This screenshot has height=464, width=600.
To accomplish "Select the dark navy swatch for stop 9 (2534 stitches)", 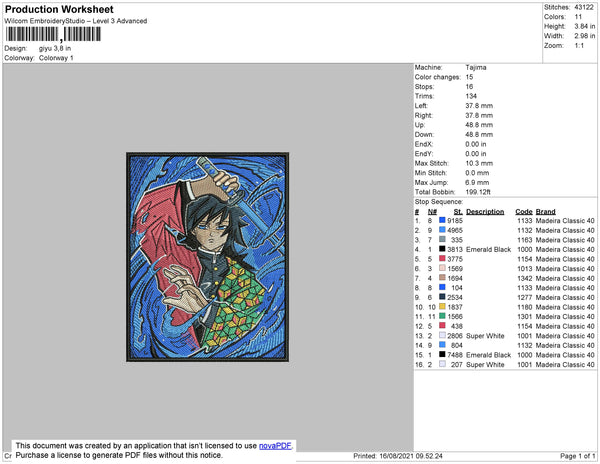I will (442, 297).
